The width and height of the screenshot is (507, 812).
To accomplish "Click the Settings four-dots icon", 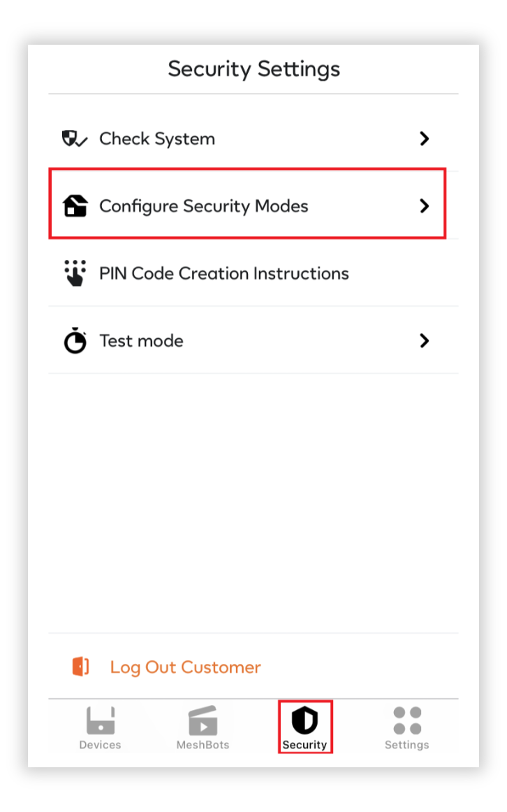I will [x=407, y=720].
